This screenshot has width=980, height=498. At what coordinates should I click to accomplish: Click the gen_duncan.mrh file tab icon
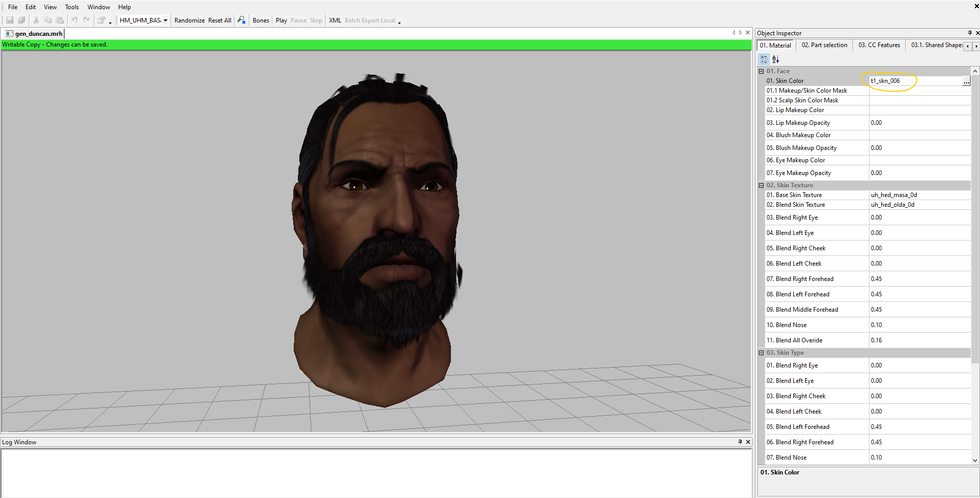[9, 33]
